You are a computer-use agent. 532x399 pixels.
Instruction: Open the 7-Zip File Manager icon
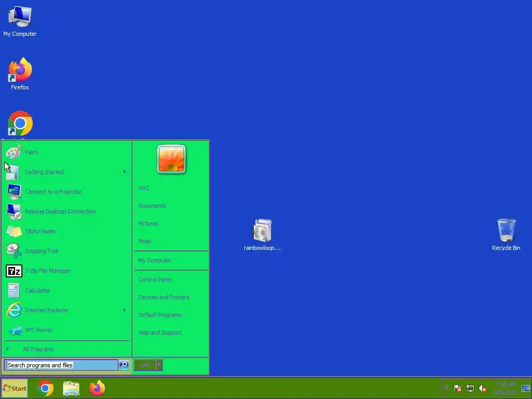click(14, 271)
